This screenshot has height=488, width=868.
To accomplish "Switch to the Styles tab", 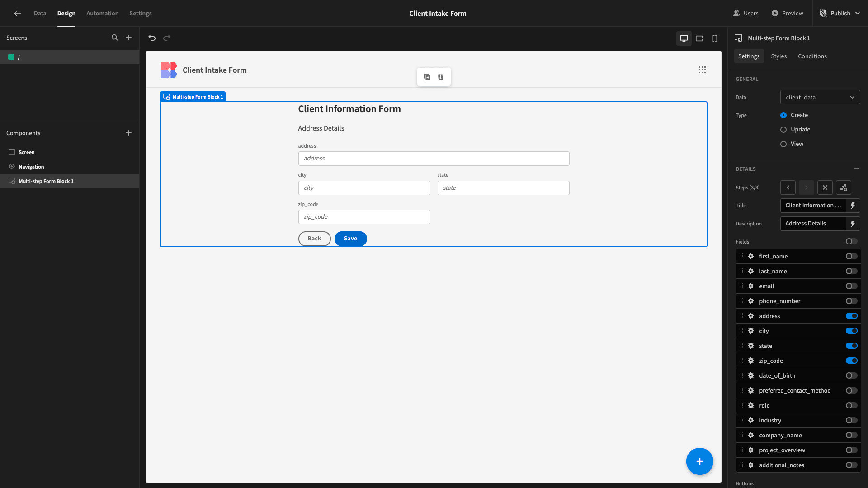I will (779, 56).
